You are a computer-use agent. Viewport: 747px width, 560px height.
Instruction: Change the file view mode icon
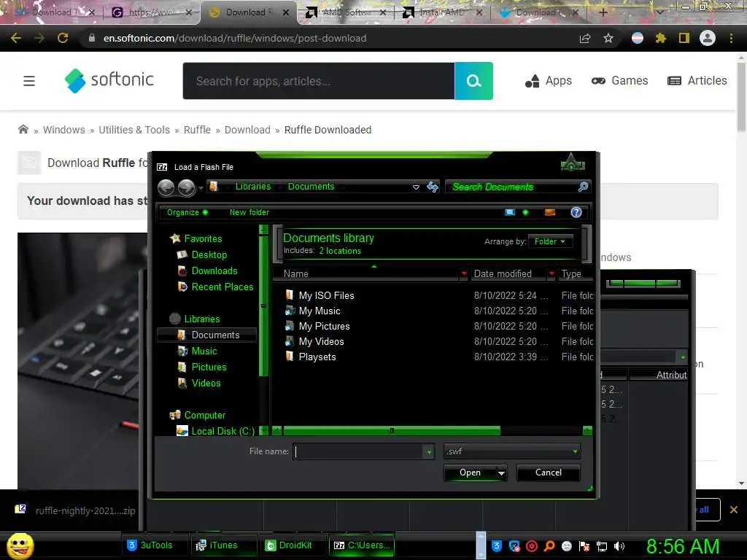tap(510, 212)
